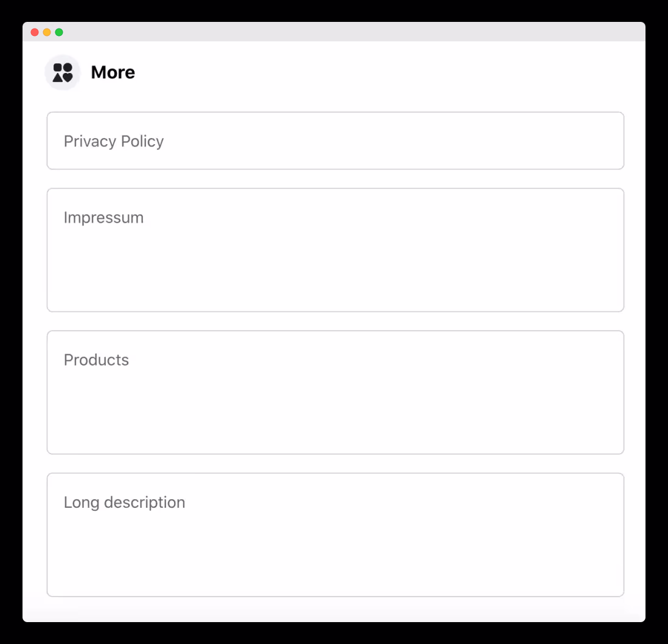The width and height of the screenshot is (668, 644).
Task: Click the rounded square in More icon
Action: click(58, 68)
